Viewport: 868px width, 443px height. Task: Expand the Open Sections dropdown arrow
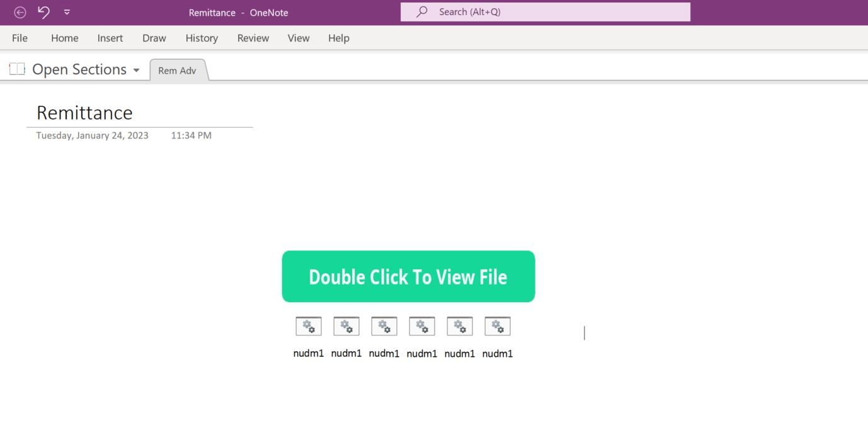(137, 70)
